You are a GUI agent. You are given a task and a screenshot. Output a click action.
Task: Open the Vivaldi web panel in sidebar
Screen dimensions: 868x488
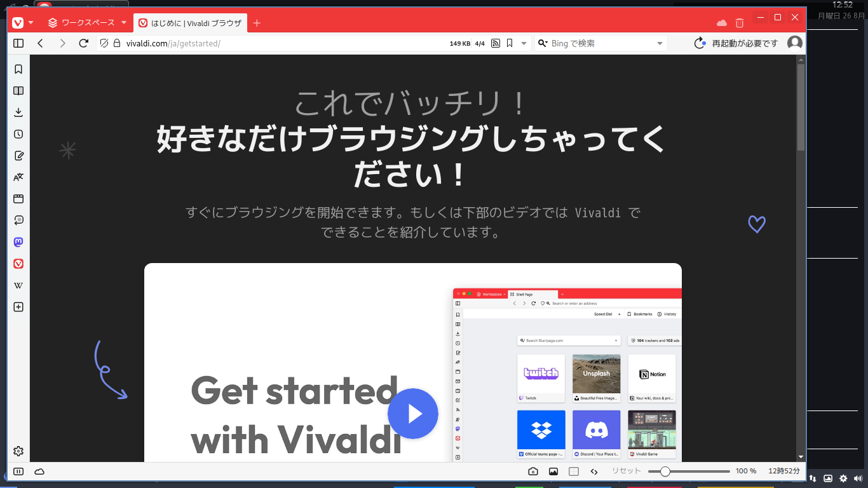coord(18,264)
